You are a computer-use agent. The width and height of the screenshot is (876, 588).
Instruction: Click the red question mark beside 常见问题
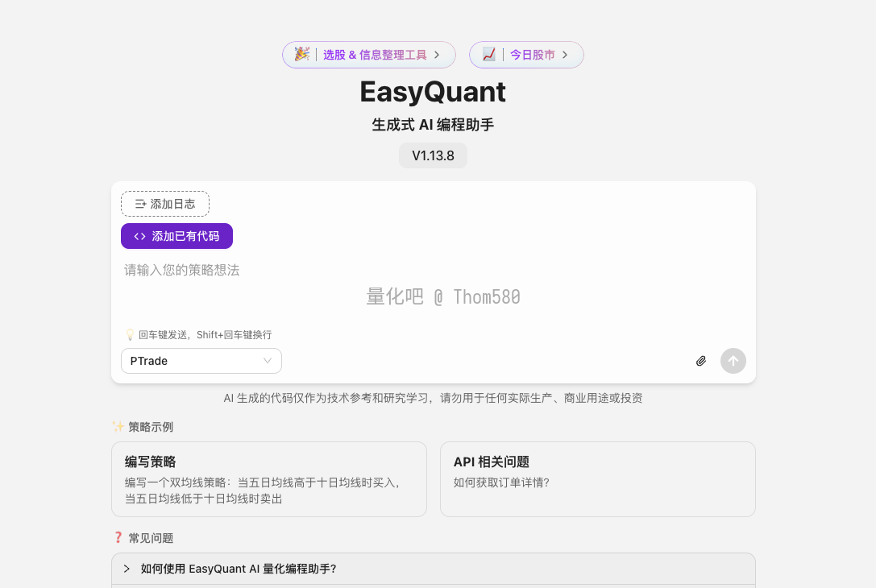118,538
